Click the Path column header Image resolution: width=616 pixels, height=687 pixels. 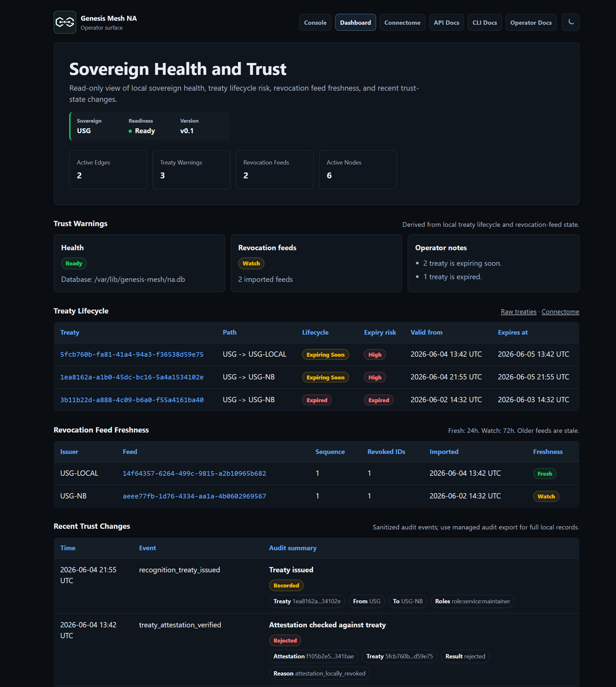coord(230,333)
